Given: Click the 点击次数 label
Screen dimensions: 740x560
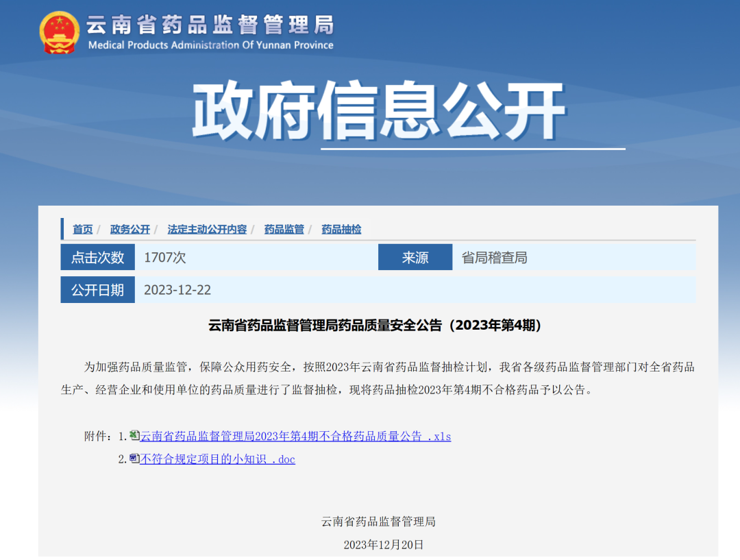Looking at the screenshot, I should pos(98,257).
